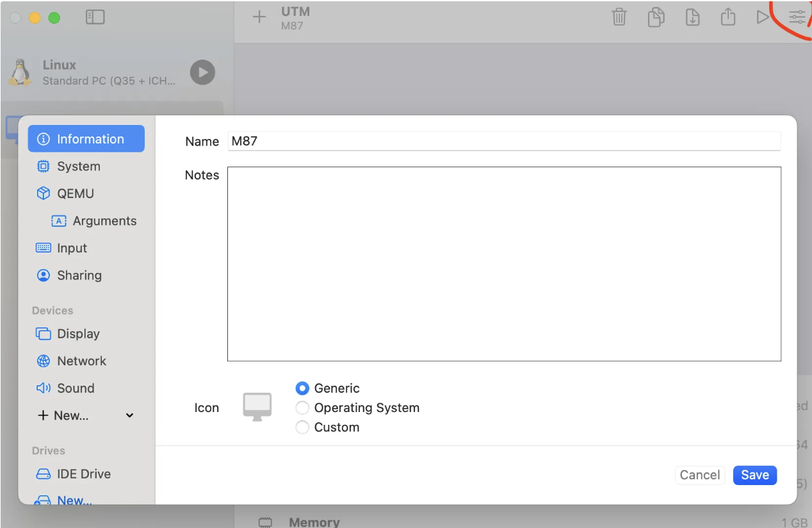This screenshot has height=528, width=812.
Task: Toggle the sidebar icon in UTM window
Action: coord(95,17)
